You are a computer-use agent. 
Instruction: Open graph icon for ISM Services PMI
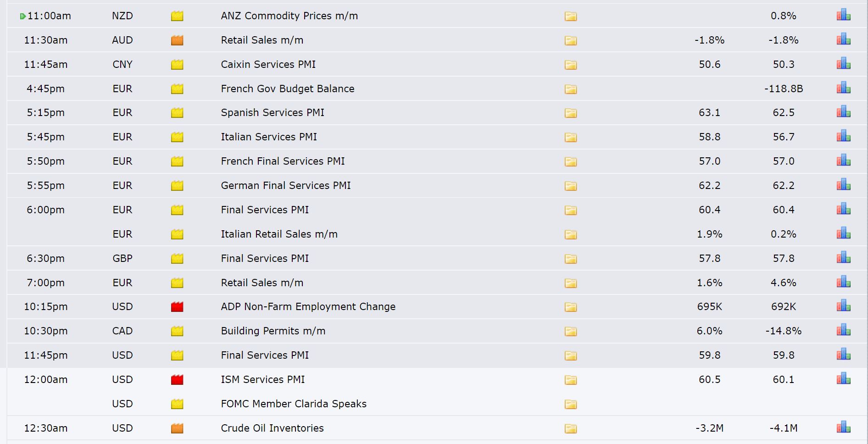[x=843, y=379]
